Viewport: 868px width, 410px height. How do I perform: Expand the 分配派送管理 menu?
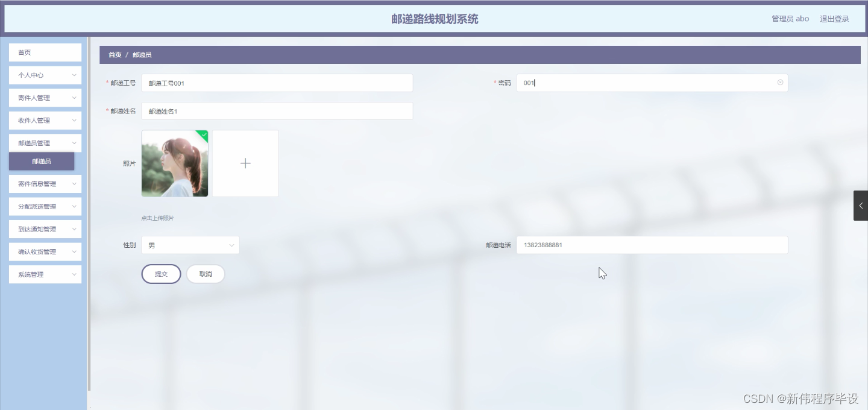pos(45,206)
